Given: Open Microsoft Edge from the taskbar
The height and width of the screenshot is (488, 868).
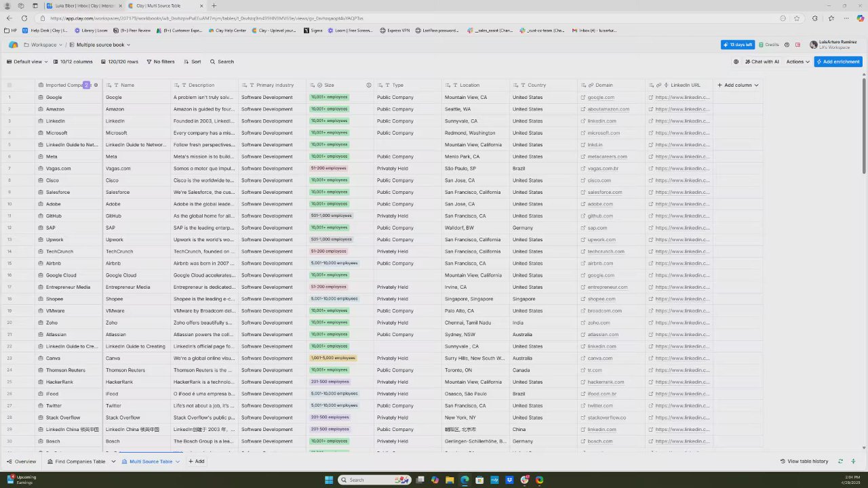Looking at the screenshot, I should pyautogui.click(x=465, y=480).
